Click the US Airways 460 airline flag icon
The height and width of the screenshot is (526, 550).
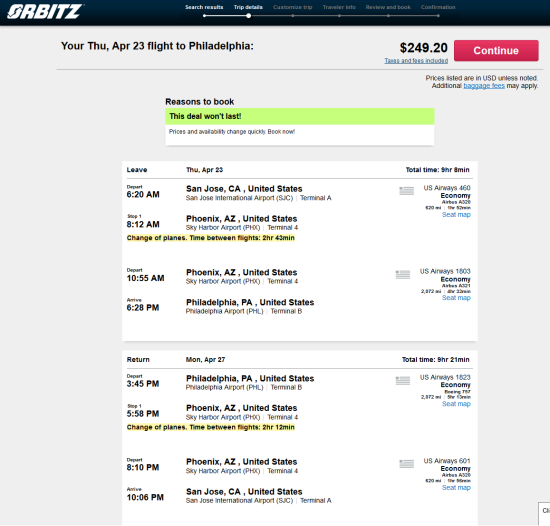click(407, 191)
